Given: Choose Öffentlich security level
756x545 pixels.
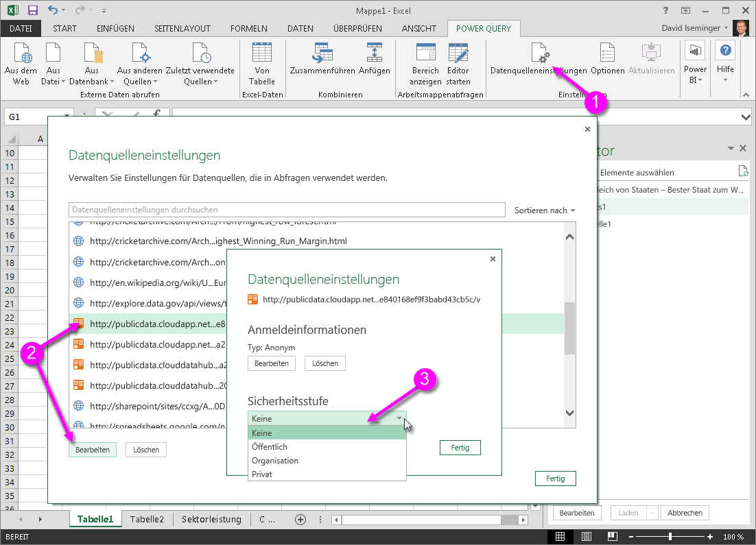Looking at the screenshot, I should (x=327, y=447).
